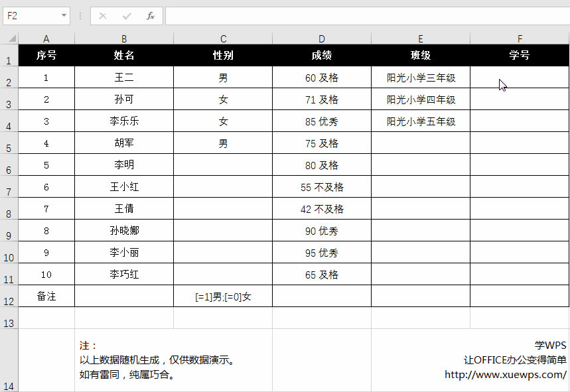
Task: Select column header A
Action: 46,38
